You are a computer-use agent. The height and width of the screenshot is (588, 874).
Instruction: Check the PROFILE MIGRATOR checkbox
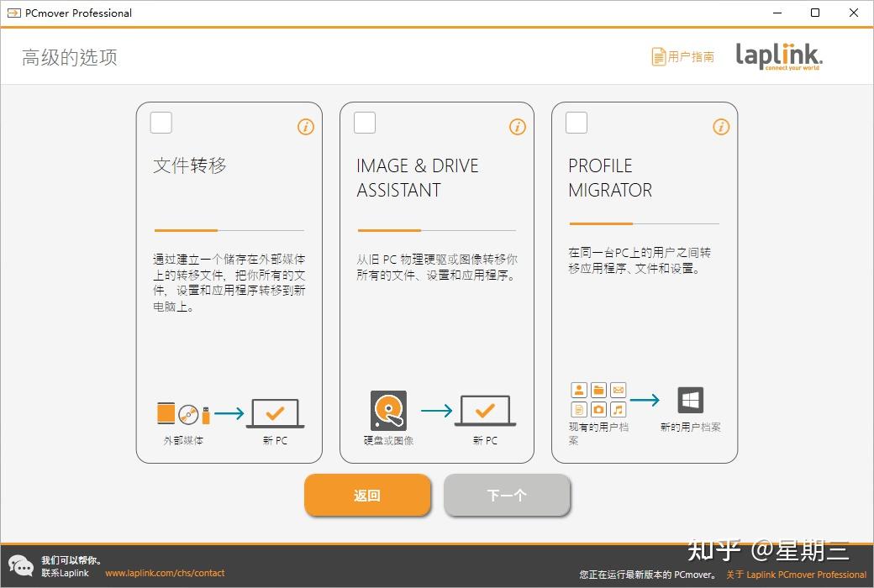577,123
